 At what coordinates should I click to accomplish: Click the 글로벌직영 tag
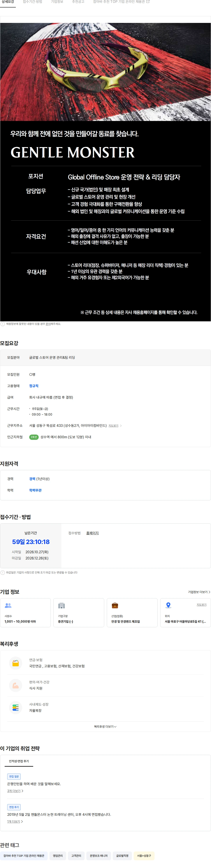(122, 855)
